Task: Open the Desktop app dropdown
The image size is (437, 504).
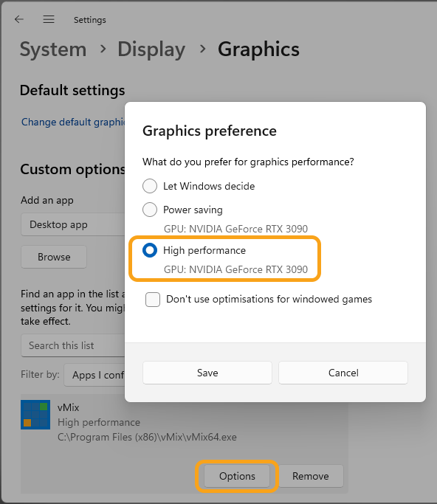Action: (x=73, y=224)
